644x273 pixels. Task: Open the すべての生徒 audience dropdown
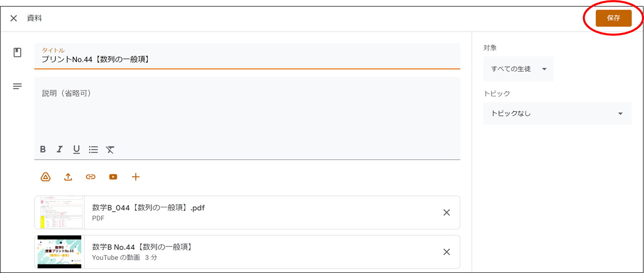518,69
